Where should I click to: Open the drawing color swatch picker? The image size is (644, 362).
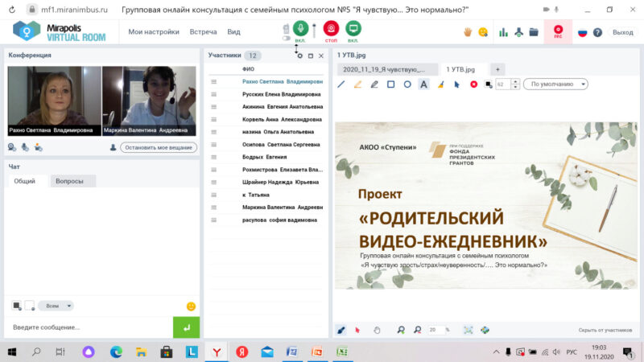(488, 84)
